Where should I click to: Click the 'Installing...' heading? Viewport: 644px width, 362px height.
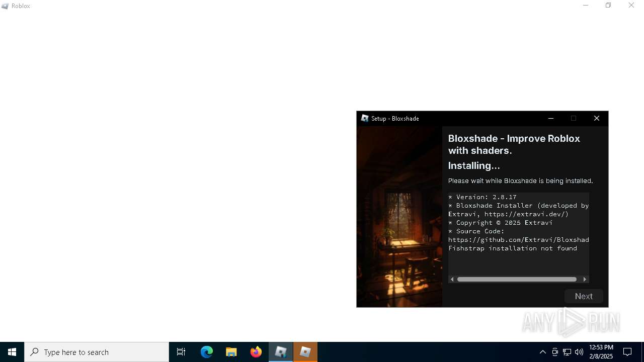474,165
